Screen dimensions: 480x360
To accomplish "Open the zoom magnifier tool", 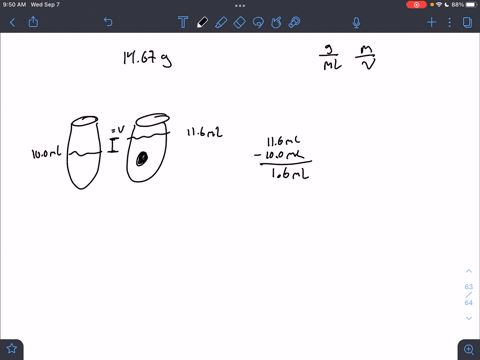I will [x=469, y=349].
